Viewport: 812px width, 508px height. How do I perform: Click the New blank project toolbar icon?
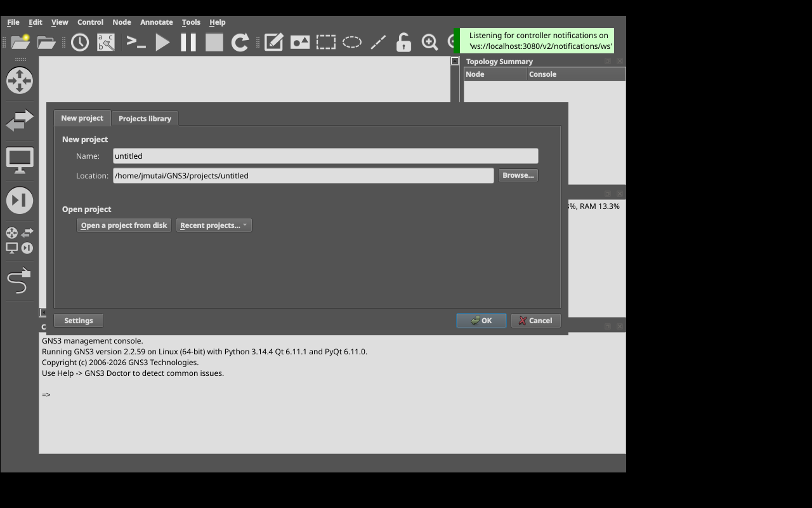(20, 42)
